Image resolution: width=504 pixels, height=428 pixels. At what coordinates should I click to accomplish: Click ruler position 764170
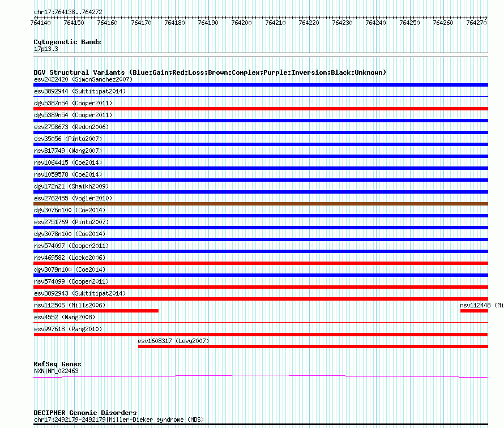[x=141, y=23]
